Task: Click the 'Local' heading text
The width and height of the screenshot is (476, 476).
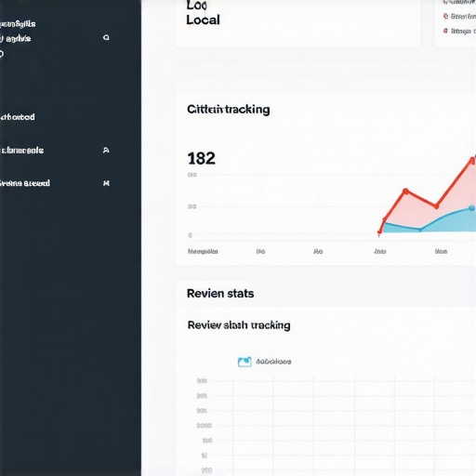Action: [x=203, y=20]
